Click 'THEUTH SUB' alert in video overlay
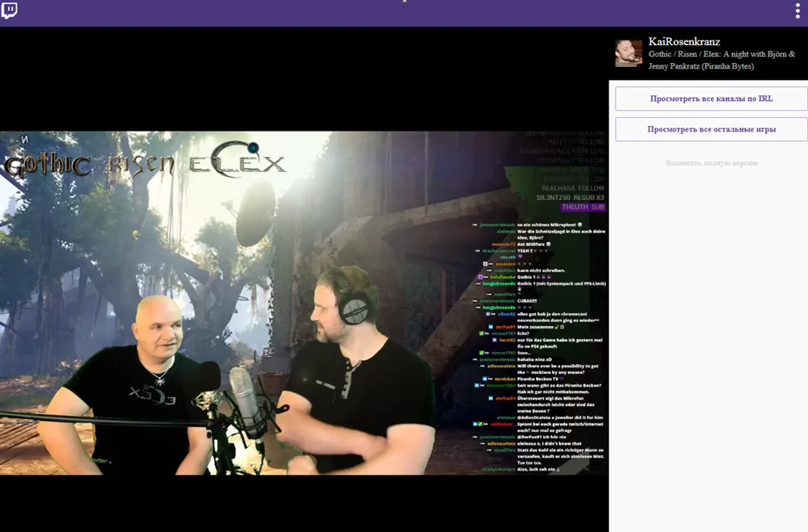Viewport: 808px width, 532px height. coord(583,207)
